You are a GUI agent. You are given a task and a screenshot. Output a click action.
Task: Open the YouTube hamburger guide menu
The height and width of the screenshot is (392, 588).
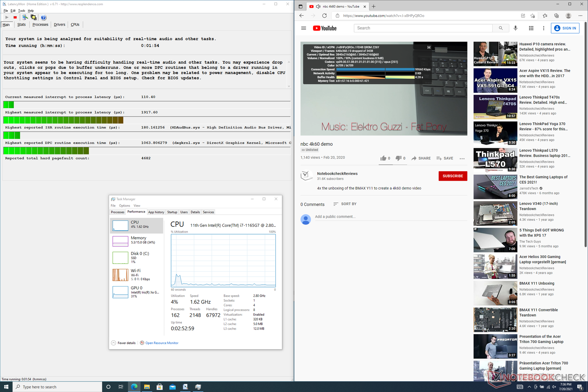[303, 28]
